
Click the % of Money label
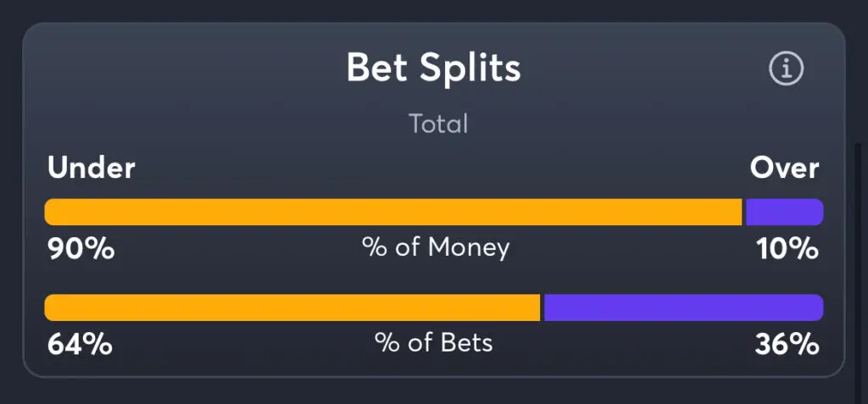click(436, 248)
